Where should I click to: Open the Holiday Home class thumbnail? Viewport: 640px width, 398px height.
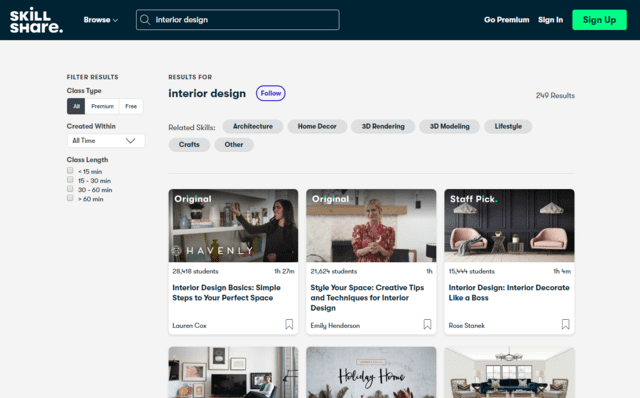point(371,372)
